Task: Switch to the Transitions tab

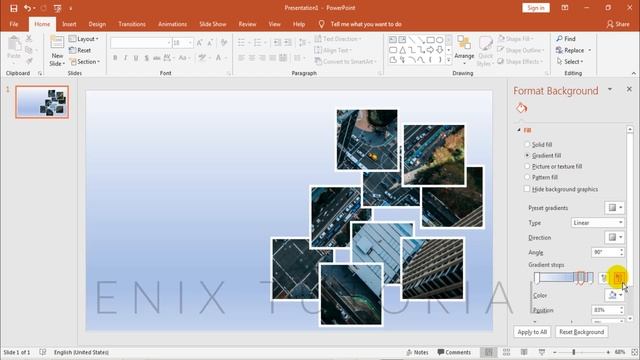Action: click(x=132, y=24)
